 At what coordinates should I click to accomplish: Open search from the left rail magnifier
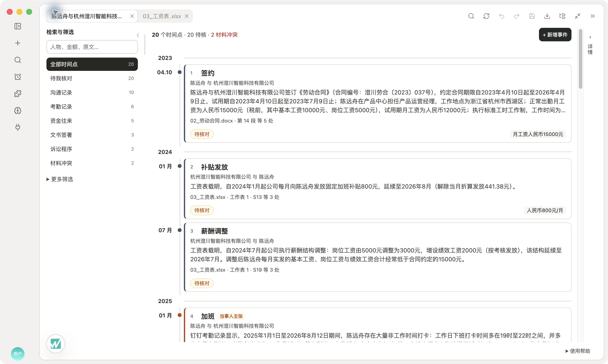(x=18, y=60)
